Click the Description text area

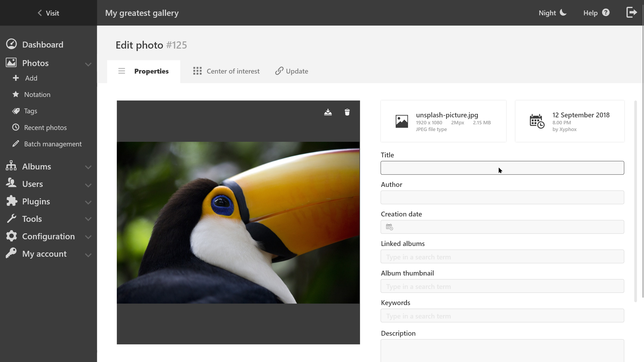502,351
